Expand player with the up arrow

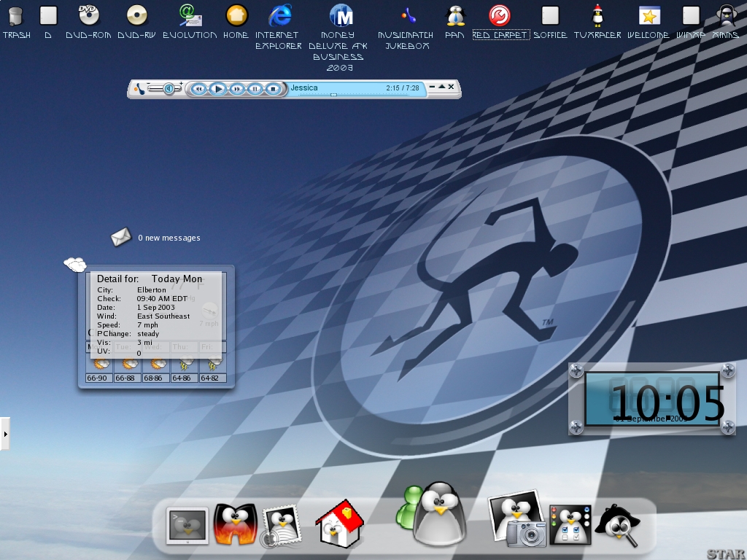(441, 87)
